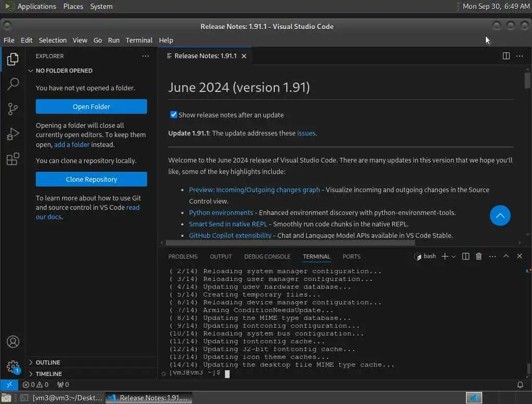
Task: Open the Go menu
Action: [98, 41]
